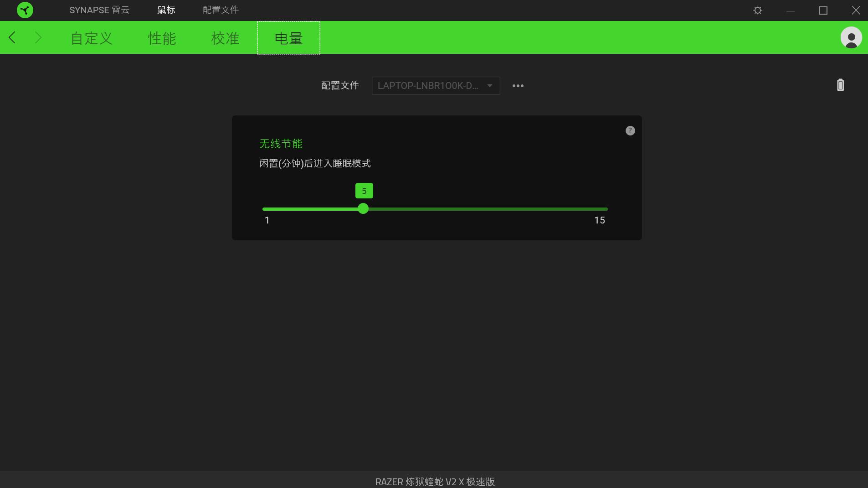868x488 pixels.
Task: Open the account profile icon
Action: (x=850, y=37)
